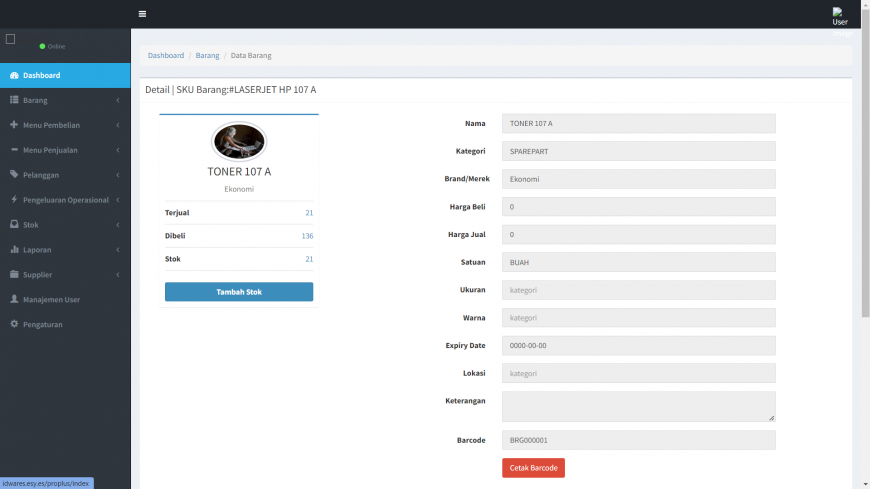
Task: Click the Pengeluaran Operasional lightning icon
Action: point(14,199)
